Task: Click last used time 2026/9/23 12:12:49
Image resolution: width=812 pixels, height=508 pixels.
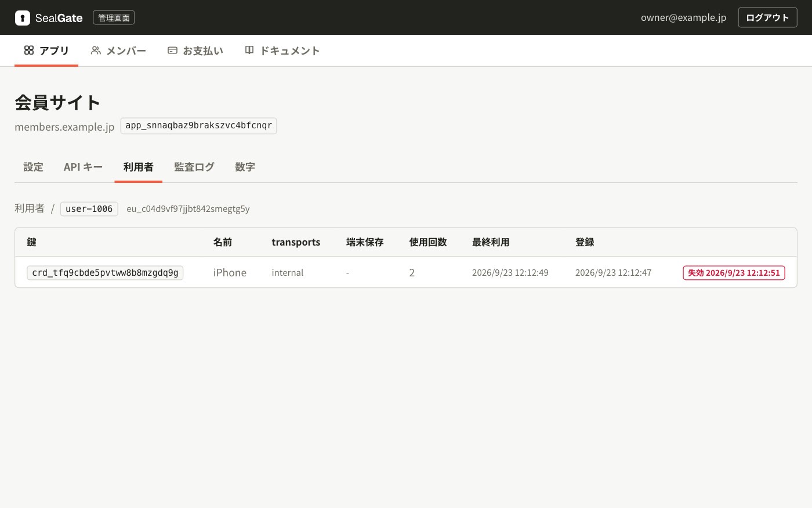Action: [510, 273]
